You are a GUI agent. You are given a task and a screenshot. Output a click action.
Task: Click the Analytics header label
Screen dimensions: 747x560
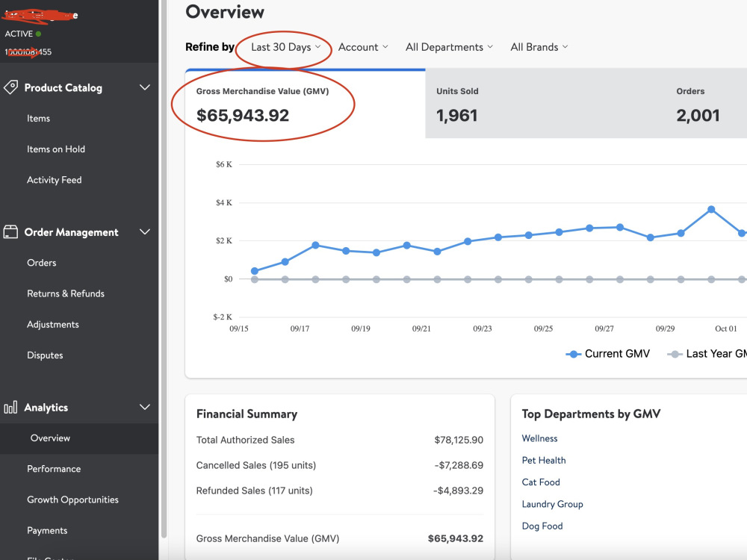click(46, 408)
